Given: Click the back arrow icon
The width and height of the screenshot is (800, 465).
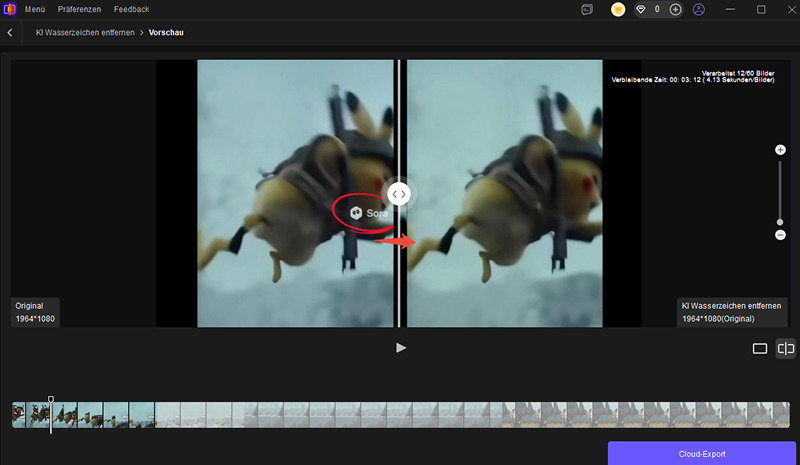Looking at the screenshot, I should click(x=10, y=33).
